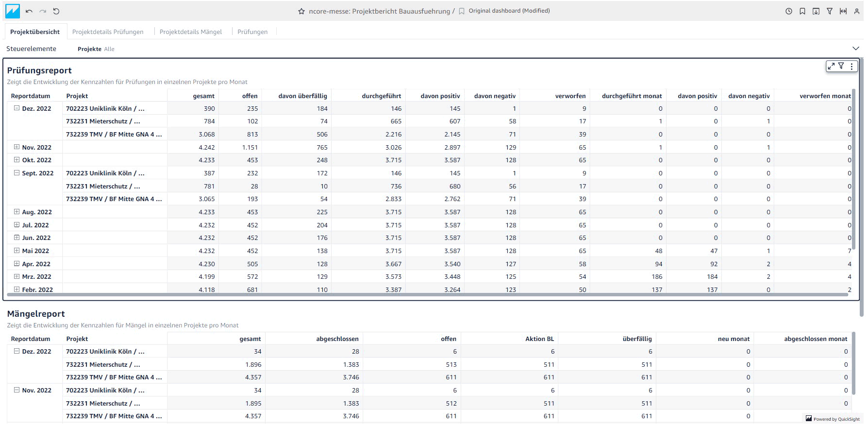Expand the Aug. 2022 row
This screenshot has width=868, height=426.
[17, 212]
